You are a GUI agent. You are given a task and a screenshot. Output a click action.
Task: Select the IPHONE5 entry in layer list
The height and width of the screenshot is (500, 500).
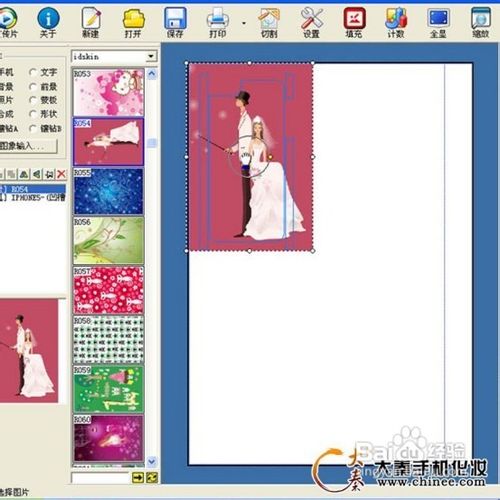tap(33, 197)
